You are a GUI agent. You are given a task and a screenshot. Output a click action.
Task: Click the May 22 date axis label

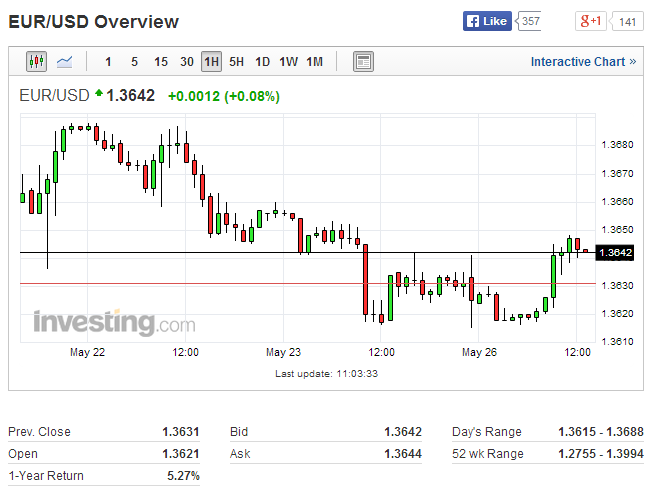87,352
